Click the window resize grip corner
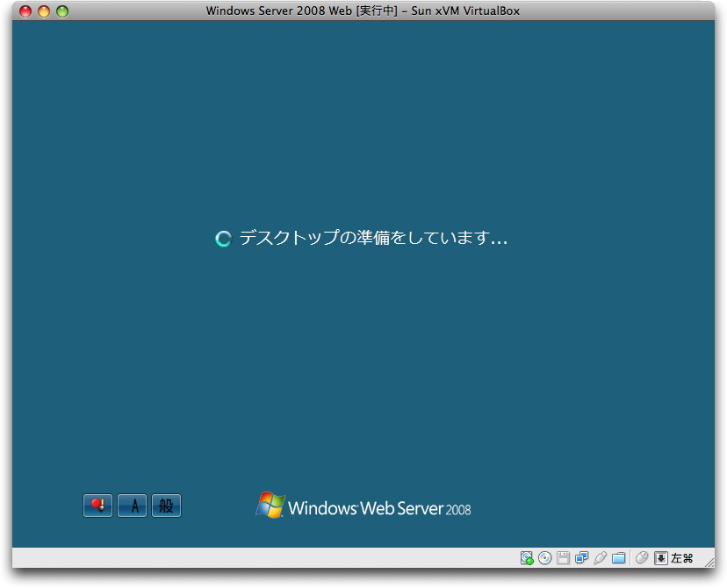The height and width of the screenshot is (588, 727). 709,562
